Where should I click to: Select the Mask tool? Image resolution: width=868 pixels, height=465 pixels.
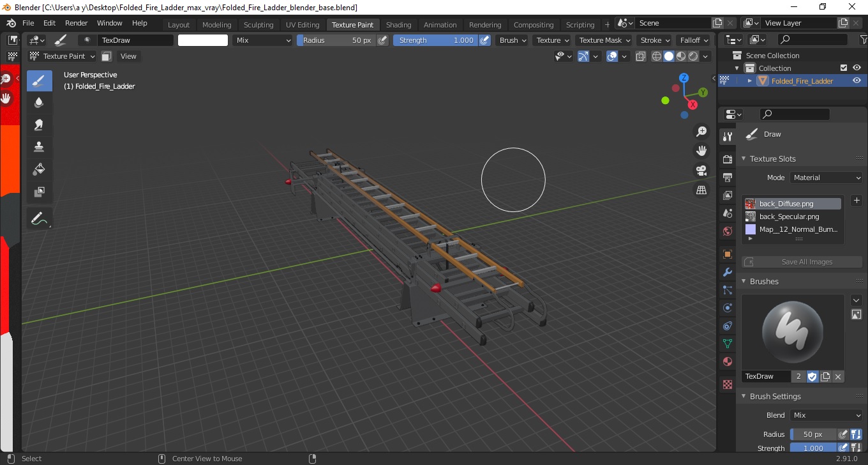39,192
